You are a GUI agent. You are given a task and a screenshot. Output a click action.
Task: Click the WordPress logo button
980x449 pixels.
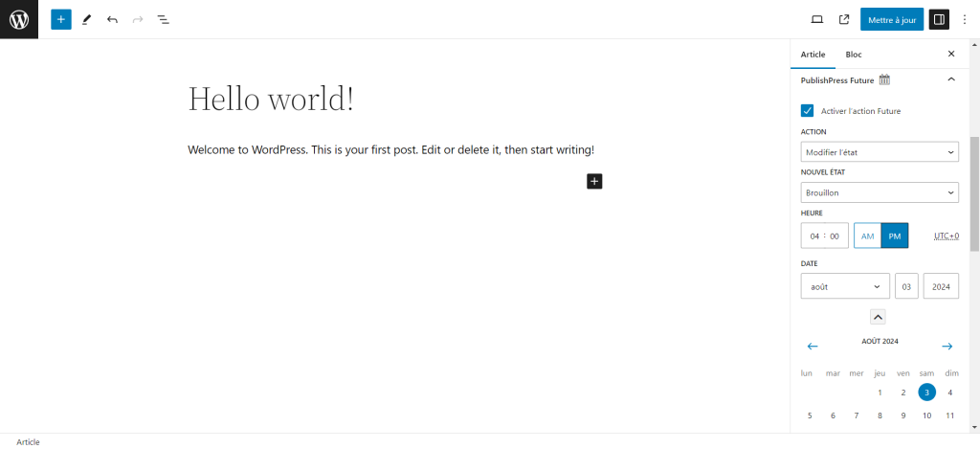19,19
